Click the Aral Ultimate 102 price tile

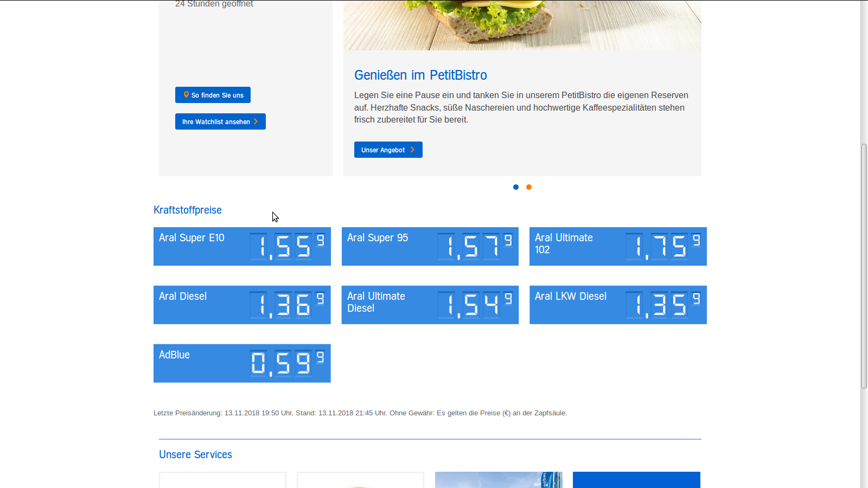(x=618, y=246)
